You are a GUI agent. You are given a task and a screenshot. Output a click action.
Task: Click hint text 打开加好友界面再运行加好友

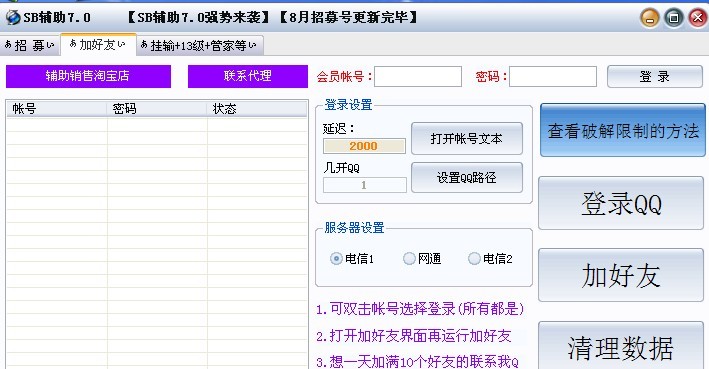point(414,336)
